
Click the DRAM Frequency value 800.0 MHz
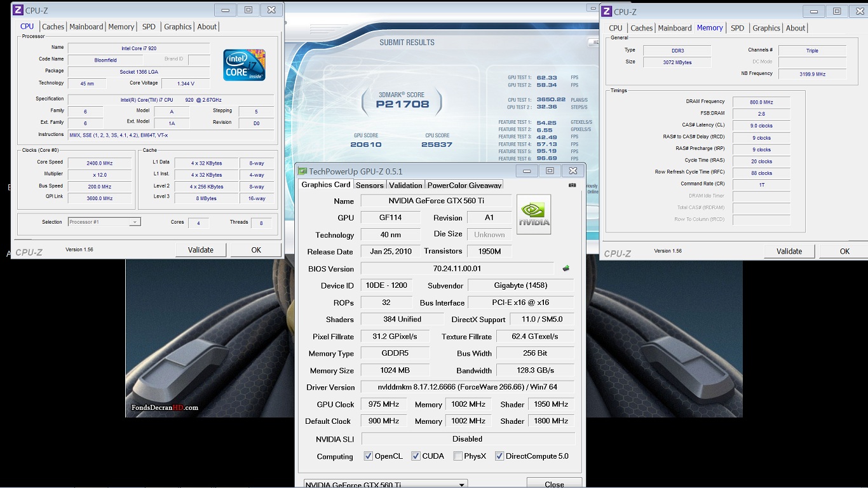[x=761, y=102]
